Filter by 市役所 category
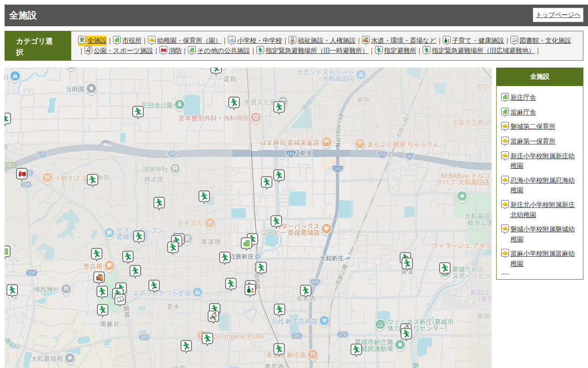Screen dimensions: 588x368 (132, 40)
